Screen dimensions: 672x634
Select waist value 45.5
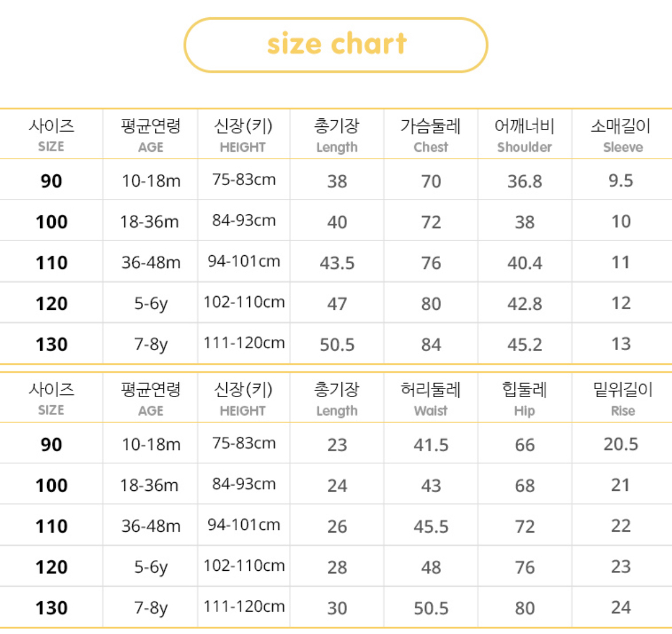coord(431,527)
